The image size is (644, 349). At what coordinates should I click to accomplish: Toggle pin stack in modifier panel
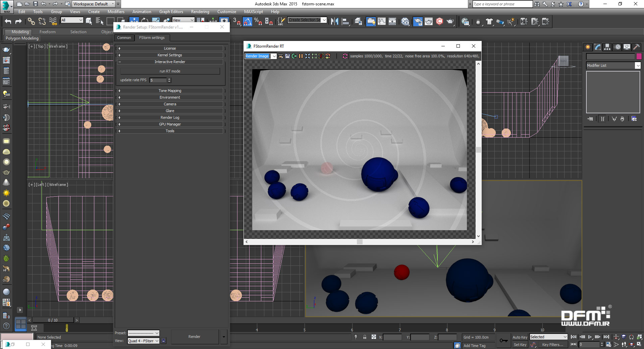point(590,119)
